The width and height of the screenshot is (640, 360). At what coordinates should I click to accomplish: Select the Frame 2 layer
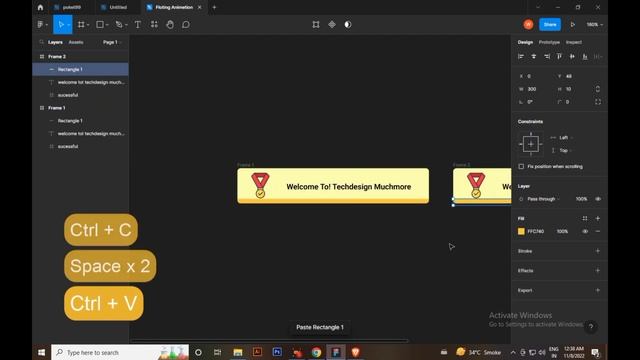click(x=80, y=57)
